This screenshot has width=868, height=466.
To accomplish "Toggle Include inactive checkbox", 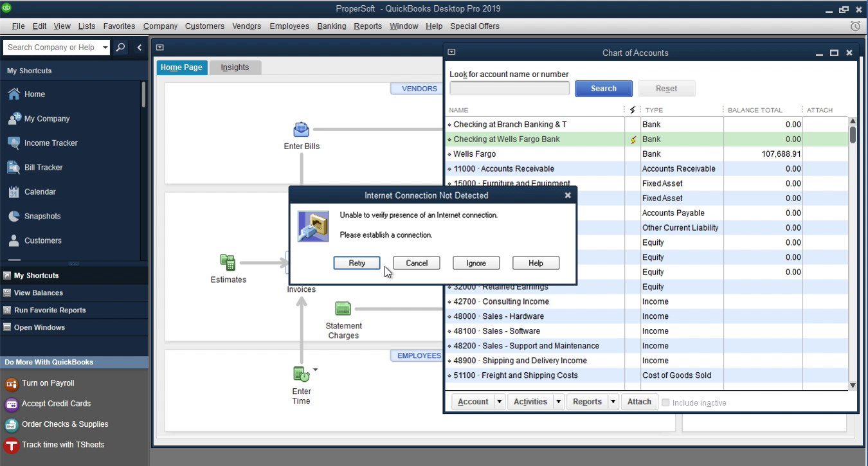I will (665, 402).
